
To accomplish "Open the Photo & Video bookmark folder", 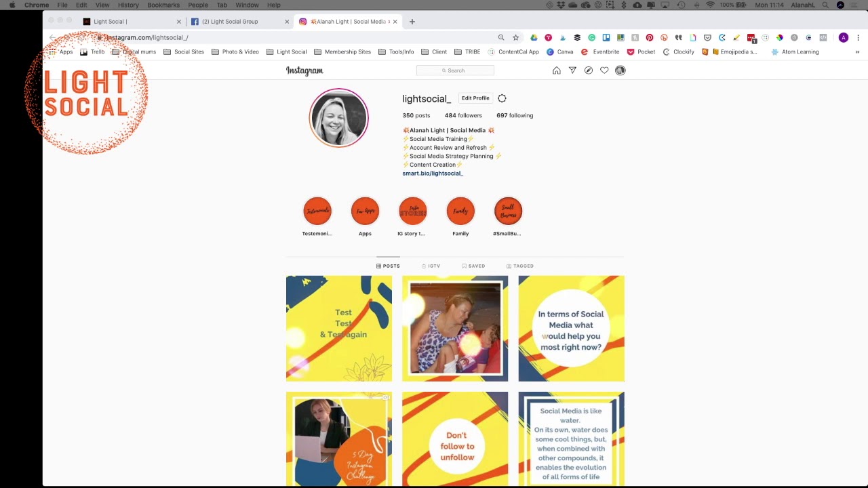I will point(235,52).
